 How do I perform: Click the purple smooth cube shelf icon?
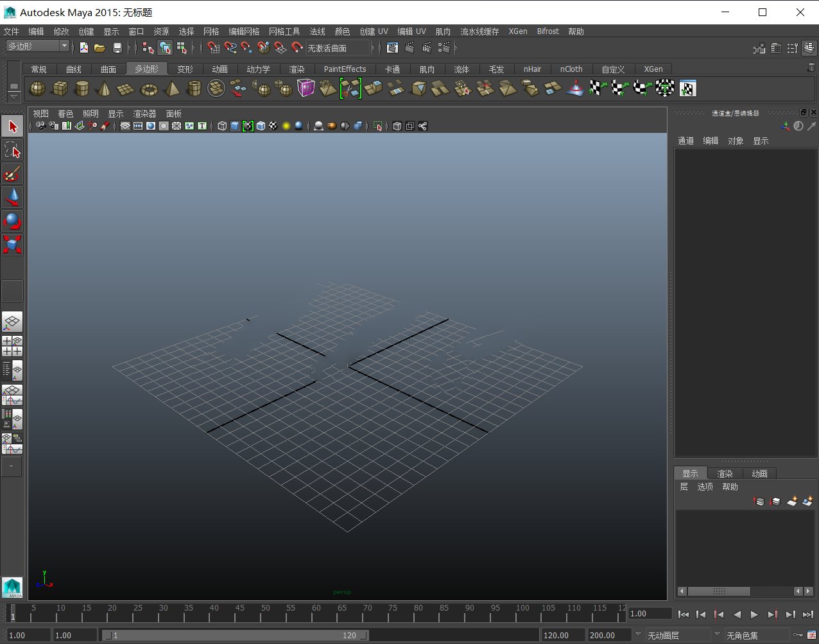[x=306, y=89]
